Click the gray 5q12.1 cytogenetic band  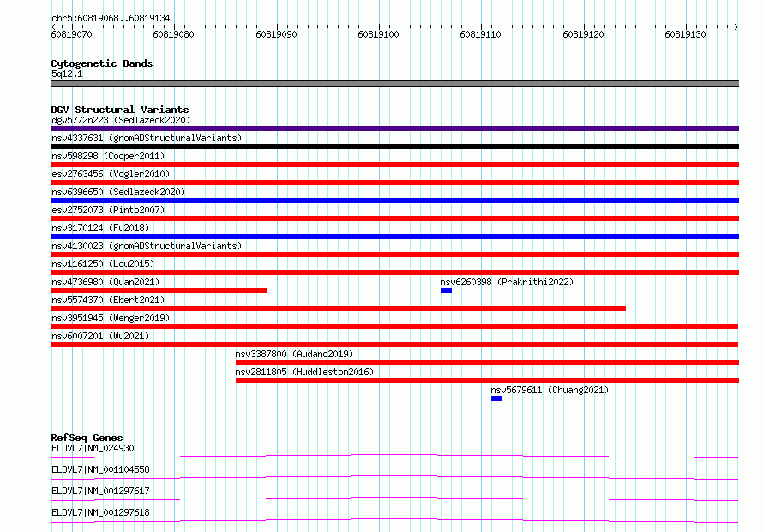(394, 83)
